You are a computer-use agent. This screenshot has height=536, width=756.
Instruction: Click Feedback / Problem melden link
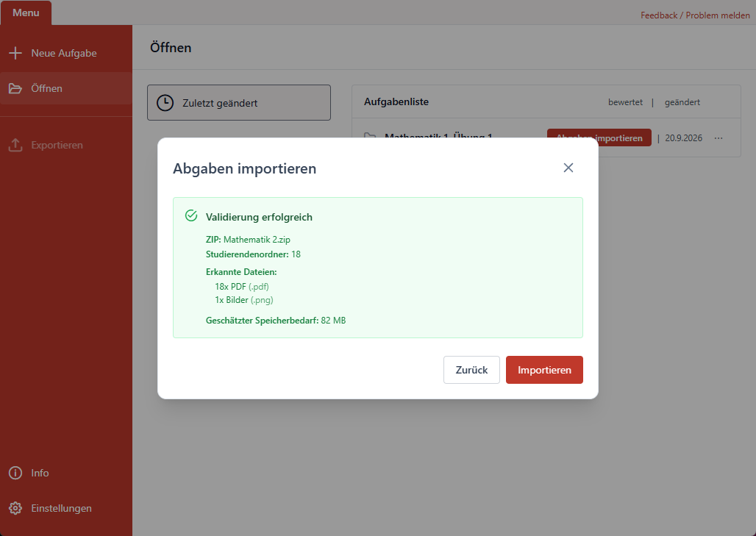695,15
